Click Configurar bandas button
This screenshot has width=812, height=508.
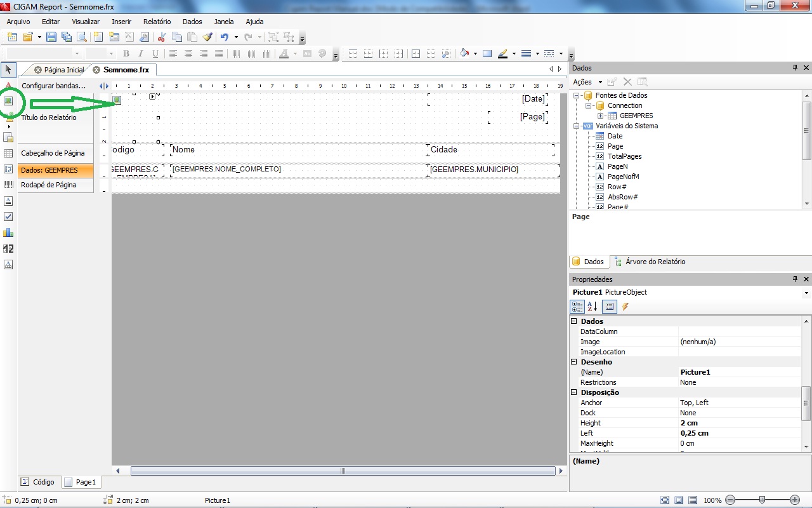[53, 86]
